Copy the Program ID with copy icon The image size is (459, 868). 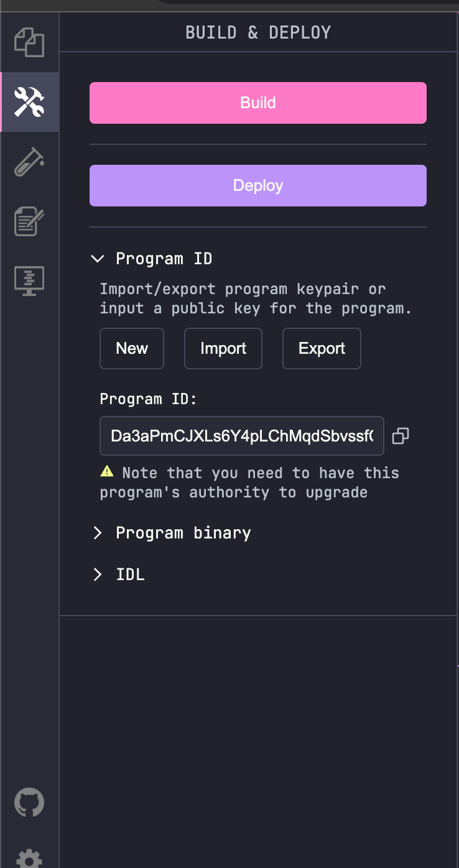(401, 436)
